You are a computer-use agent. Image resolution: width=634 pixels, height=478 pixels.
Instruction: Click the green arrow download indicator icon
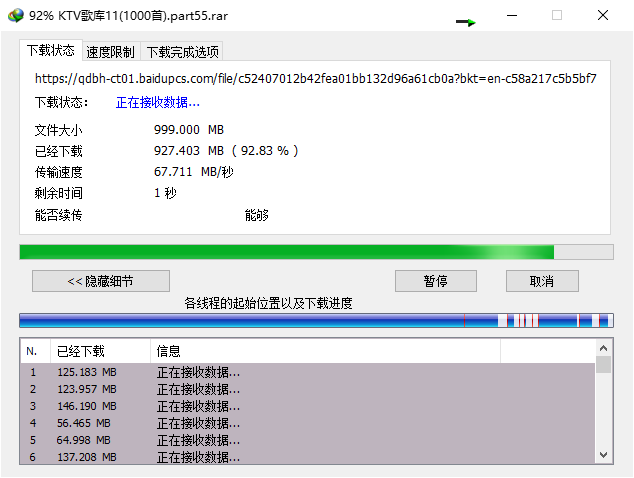pos(465,22)
